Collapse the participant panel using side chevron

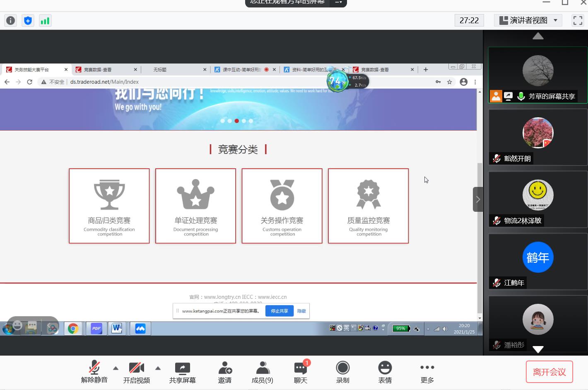[478, 199]
